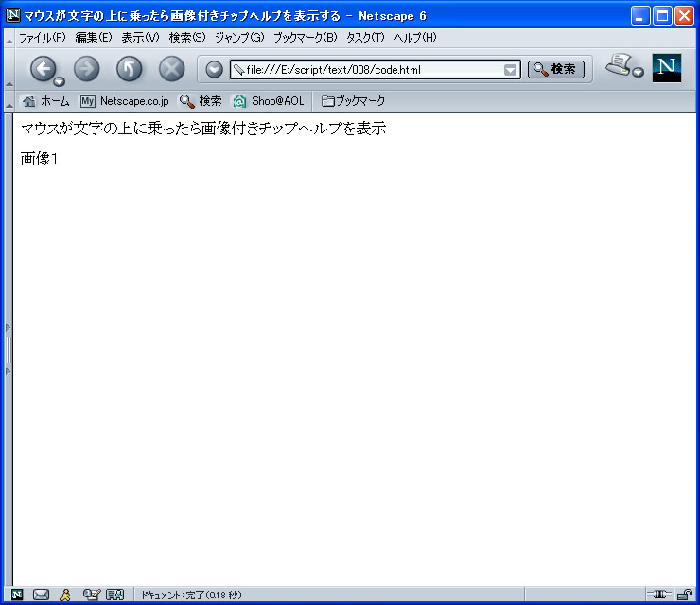Screen dimensions: 700x605
Task: Open the ジャンプ(G) menu
Action: tap(239, 38)
